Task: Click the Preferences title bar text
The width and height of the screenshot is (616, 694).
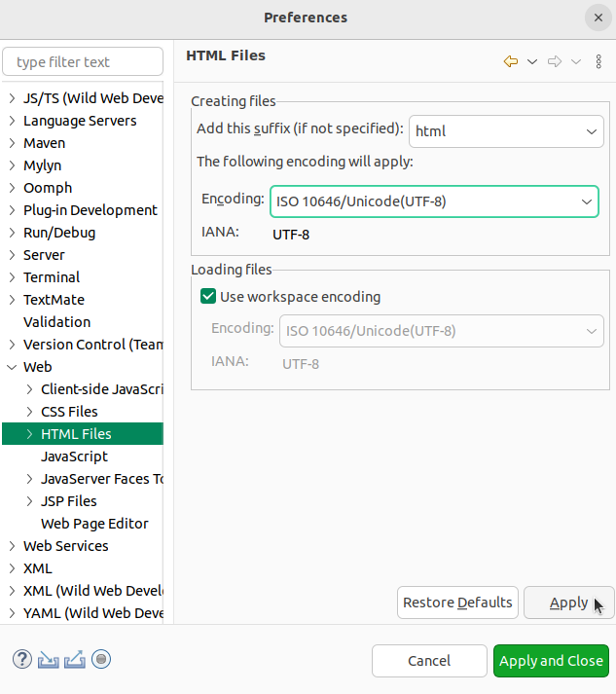Action: click(x=306, y=18)
